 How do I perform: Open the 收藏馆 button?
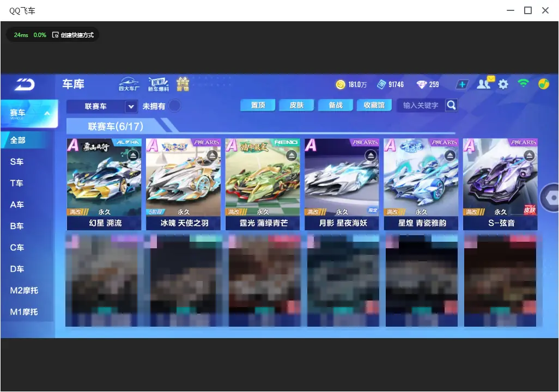[x=374, y=105]
